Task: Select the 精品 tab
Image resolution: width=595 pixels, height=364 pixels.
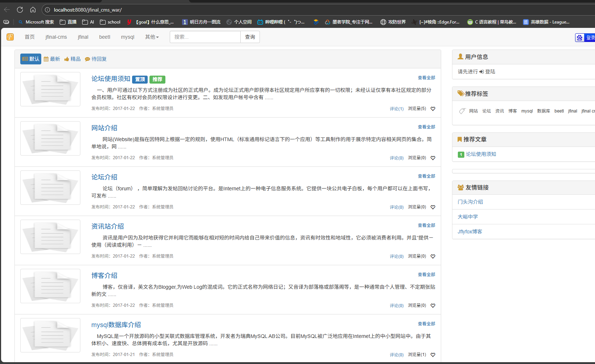Action: point(72,59)
